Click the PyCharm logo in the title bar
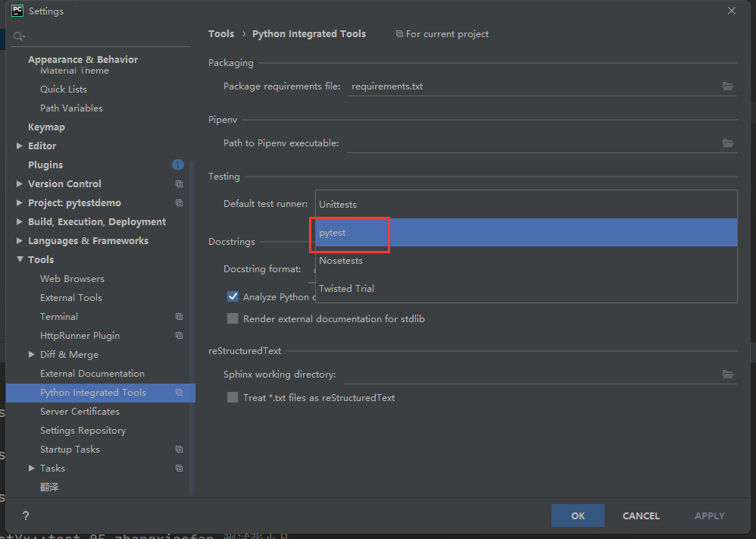Screen dimensions: 756x539 (x=17, y=11)
